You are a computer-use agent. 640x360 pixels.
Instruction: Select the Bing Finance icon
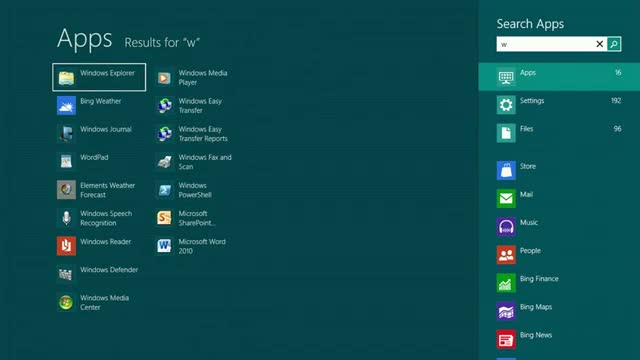506,283
